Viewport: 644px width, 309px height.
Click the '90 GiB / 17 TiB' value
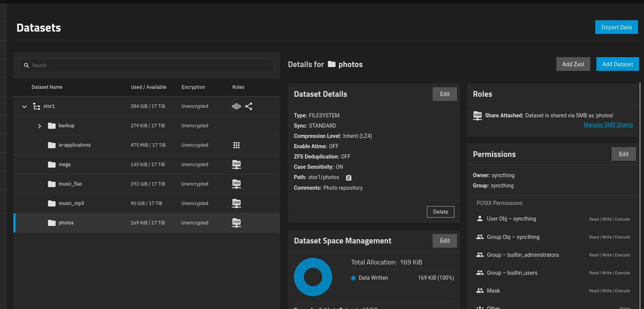point(146,203)
